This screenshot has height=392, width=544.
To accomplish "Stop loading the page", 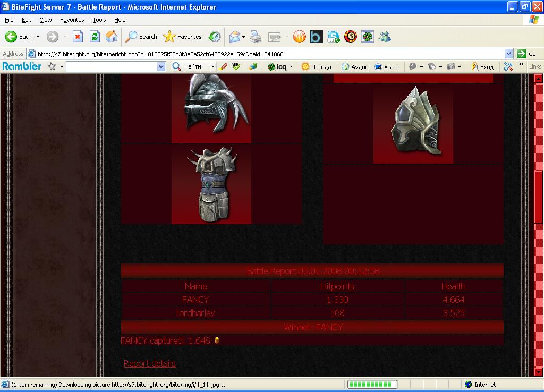I will point(78,37).
